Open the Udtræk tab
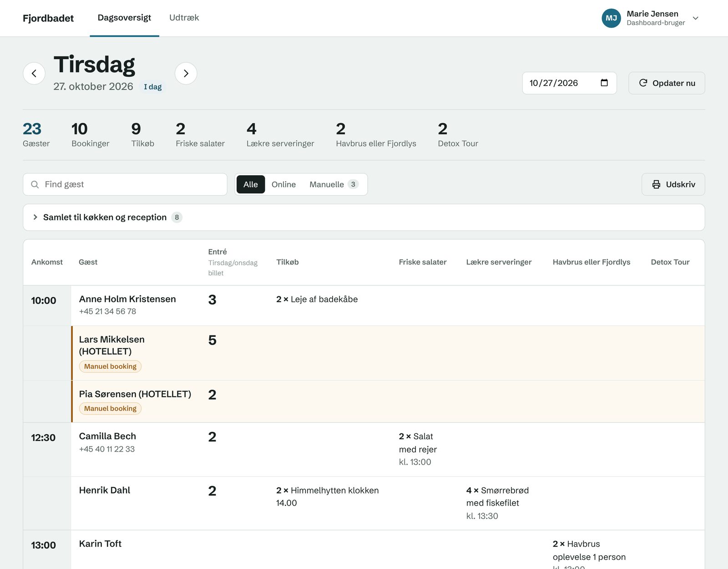The image size is (728, 569). tap(184, 18)
